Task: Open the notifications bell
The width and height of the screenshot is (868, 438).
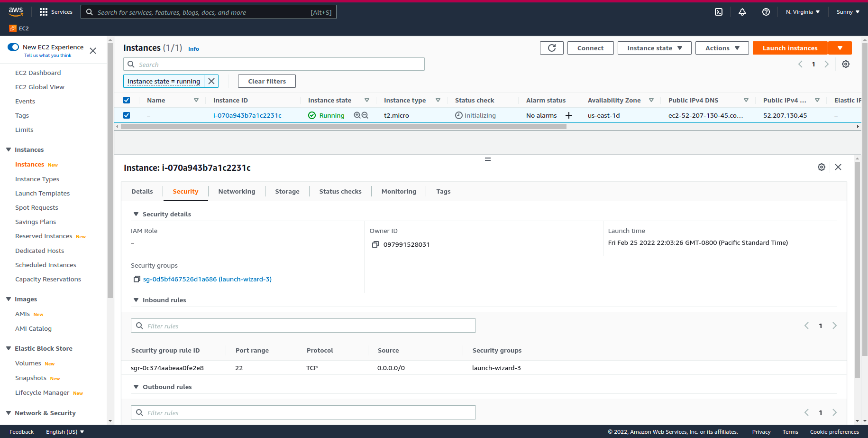Action: click(742, 12)
